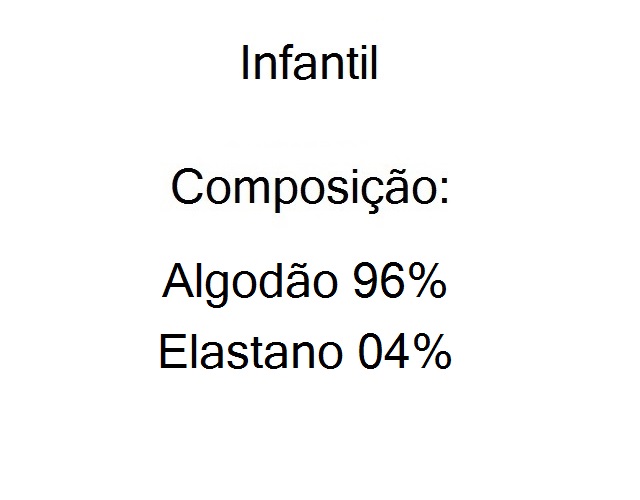640x500 pixels.
Task: Click the digit 4 in 04%
Action: pyautogui.click(x=394, y=353)
